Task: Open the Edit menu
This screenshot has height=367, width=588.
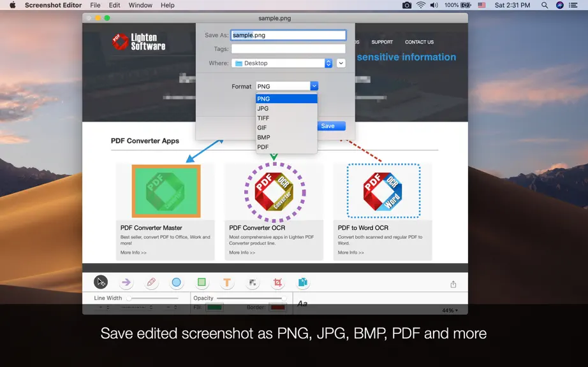Action: [x=114, y=5]
